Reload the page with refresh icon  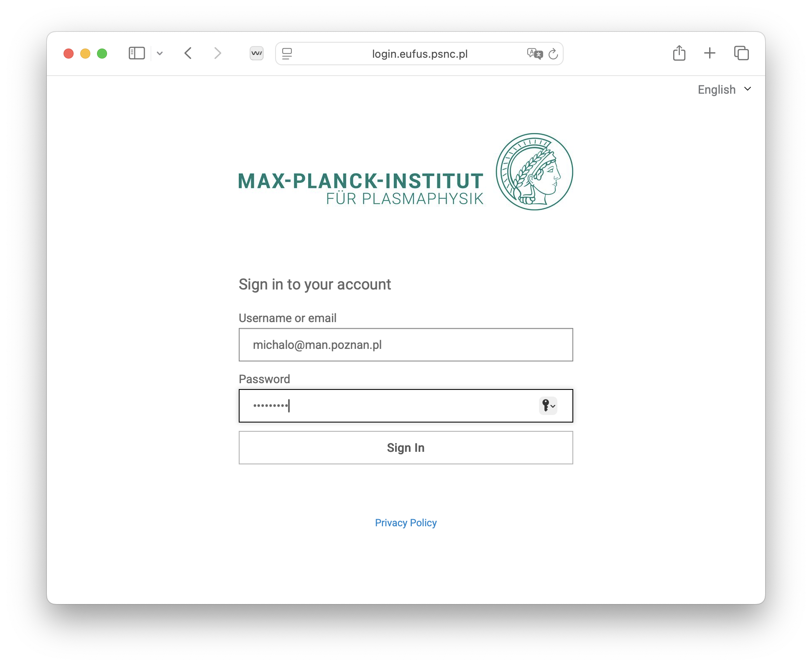click(x=553, y=54)
